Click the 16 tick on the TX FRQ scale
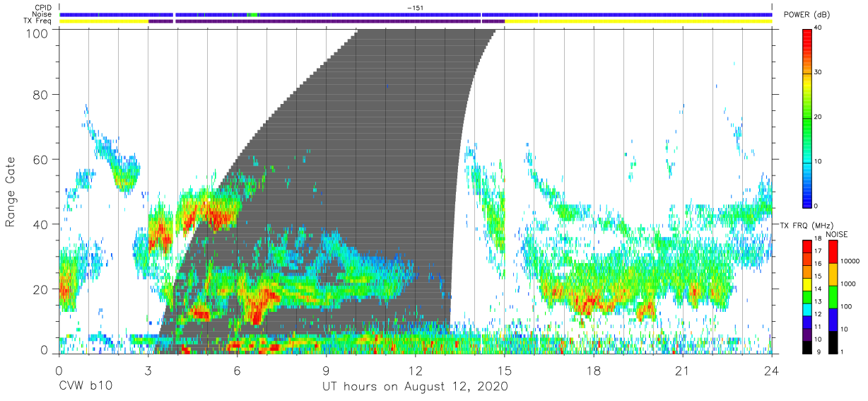Image resolution: width=868 pixels, height=401 pixels. click(818, 265)
